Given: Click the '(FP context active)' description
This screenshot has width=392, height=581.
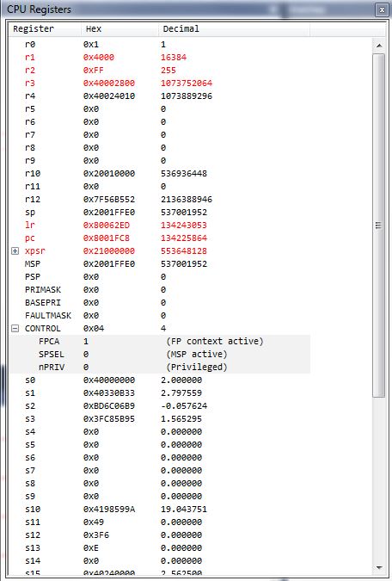Looking at the screenshot, I should [x=215, y=341].
